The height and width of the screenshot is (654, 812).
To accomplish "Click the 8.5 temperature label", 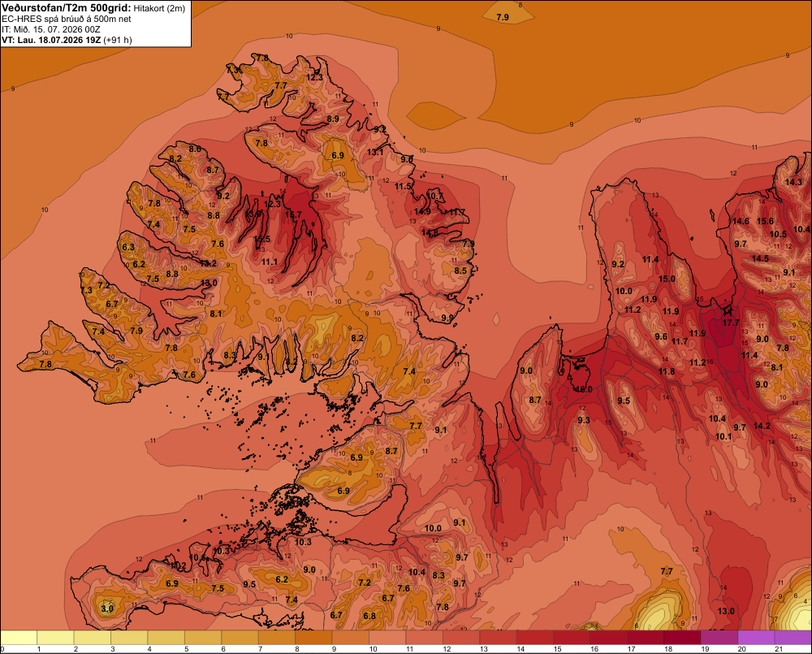I will pyautogui.click(x=460, y=271).
